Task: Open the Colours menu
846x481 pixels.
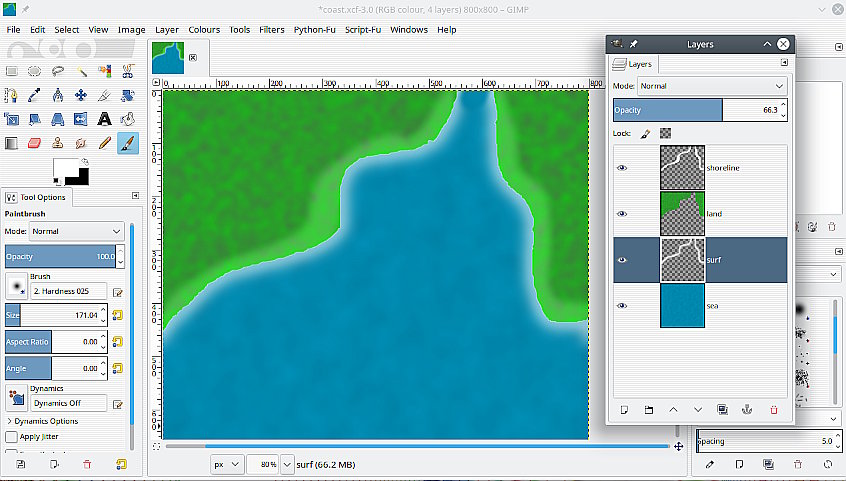Action: [x=204, y=30]
